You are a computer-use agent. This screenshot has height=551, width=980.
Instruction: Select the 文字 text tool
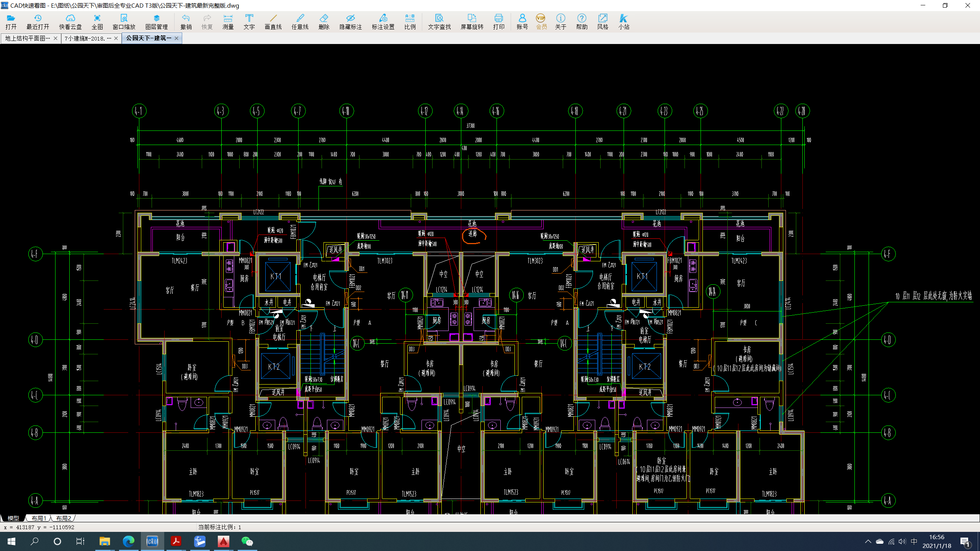249,22
